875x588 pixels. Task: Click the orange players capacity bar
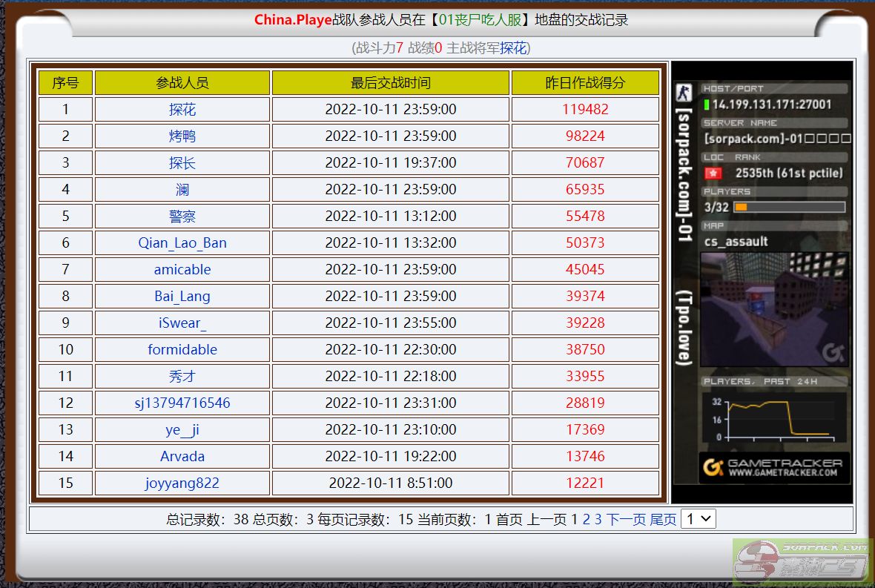coord(789,208)
